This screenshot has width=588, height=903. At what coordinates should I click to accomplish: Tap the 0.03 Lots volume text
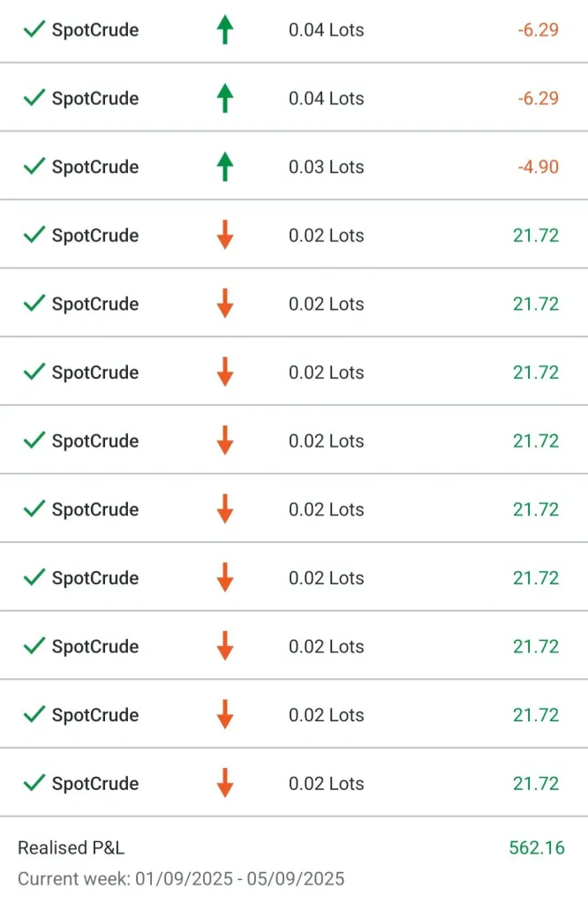click(326, 167)
